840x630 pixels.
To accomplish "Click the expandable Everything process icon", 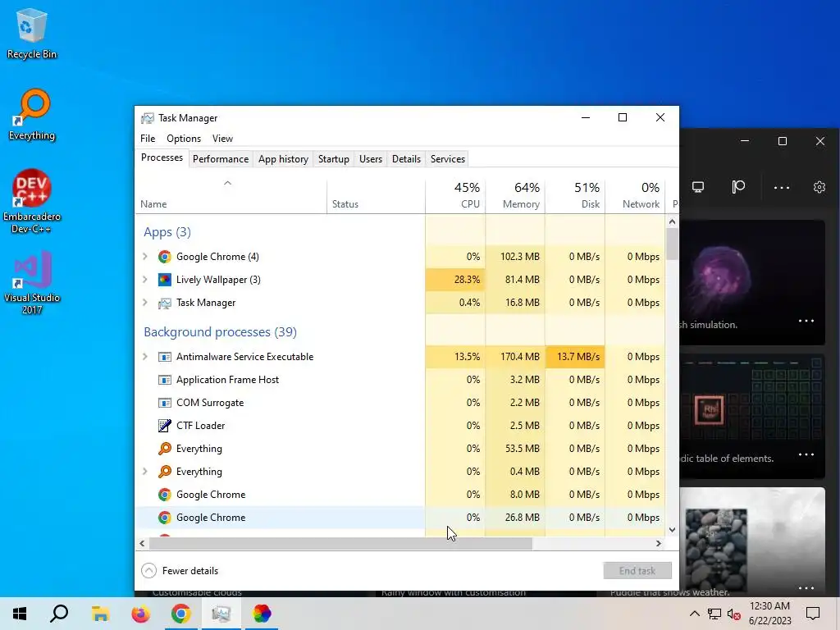I will click(x=164, y=472).
